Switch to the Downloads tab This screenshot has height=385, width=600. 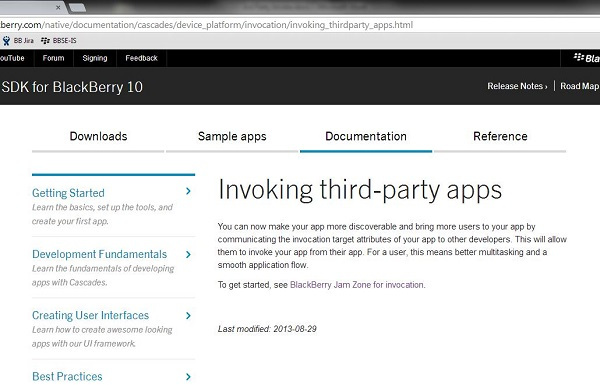(98, 137)
